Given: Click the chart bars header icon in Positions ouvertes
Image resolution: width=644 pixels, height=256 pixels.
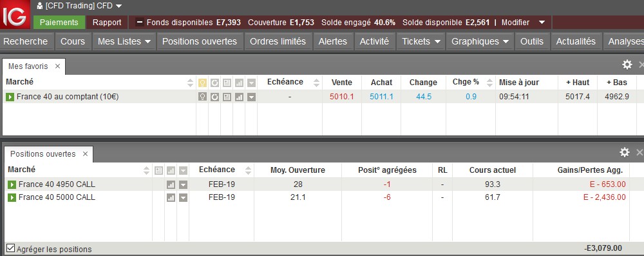Looking at the screenshot, I should pyautogui.click(x=171, y=170).
